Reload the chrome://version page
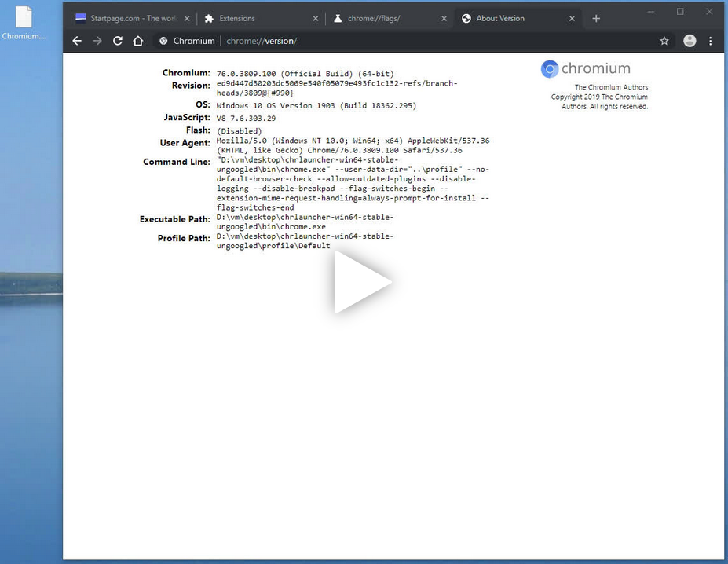The width and height of the screenshot is (728, 564). (118, 41)
